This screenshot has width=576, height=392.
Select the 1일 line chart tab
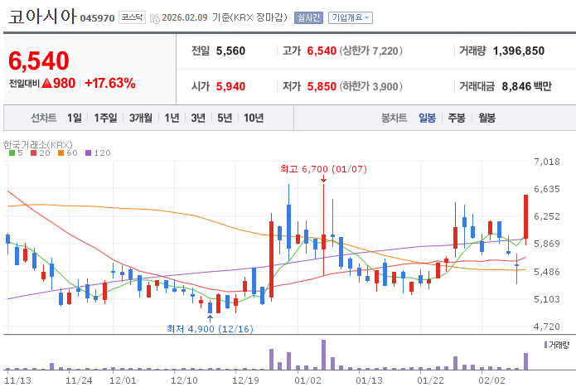[75, 118]
